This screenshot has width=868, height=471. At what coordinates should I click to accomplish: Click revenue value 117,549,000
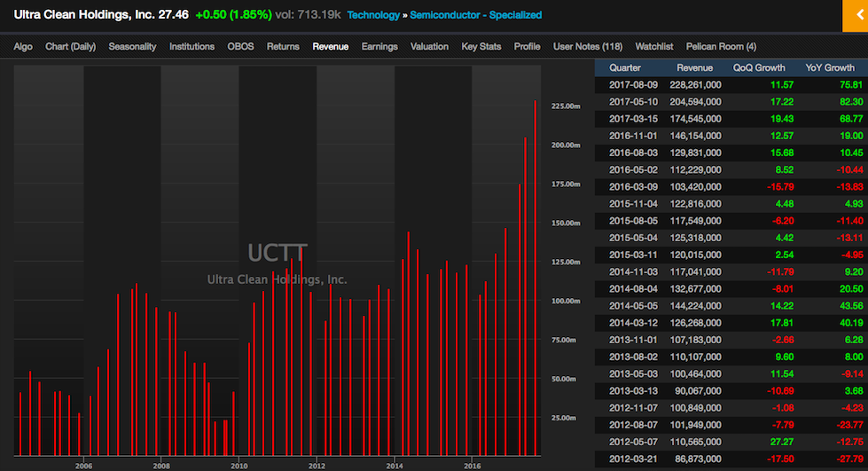click(x=695, y=221)
